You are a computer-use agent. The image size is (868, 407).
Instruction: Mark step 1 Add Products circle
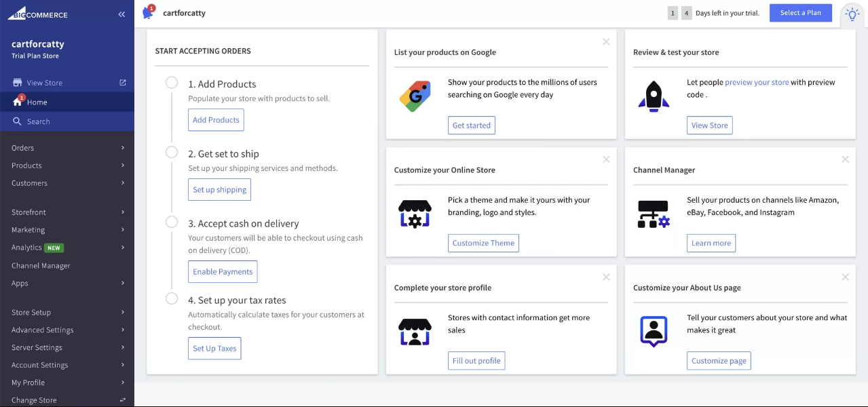(172, 83)
